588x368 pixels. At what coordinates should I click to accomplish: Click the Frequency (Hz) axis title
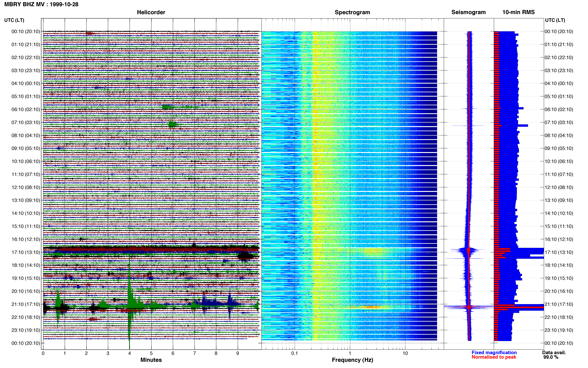pos(352,360)
